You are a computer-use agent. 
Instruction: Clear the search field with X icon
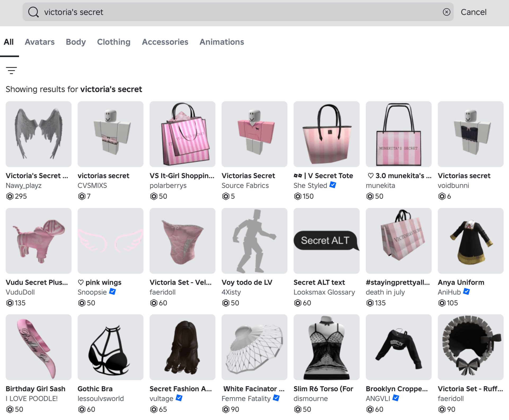click(446, 12)
